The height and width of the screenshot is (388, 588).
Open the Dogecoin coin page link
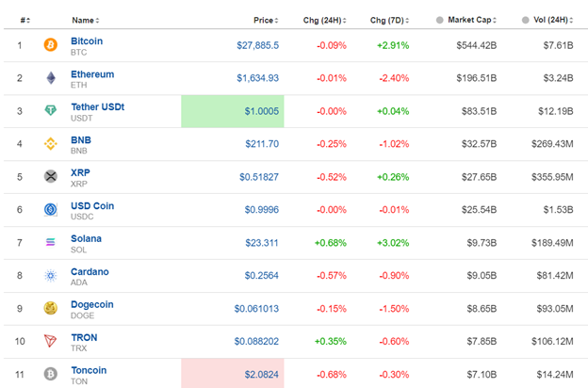tap(92, 304)
